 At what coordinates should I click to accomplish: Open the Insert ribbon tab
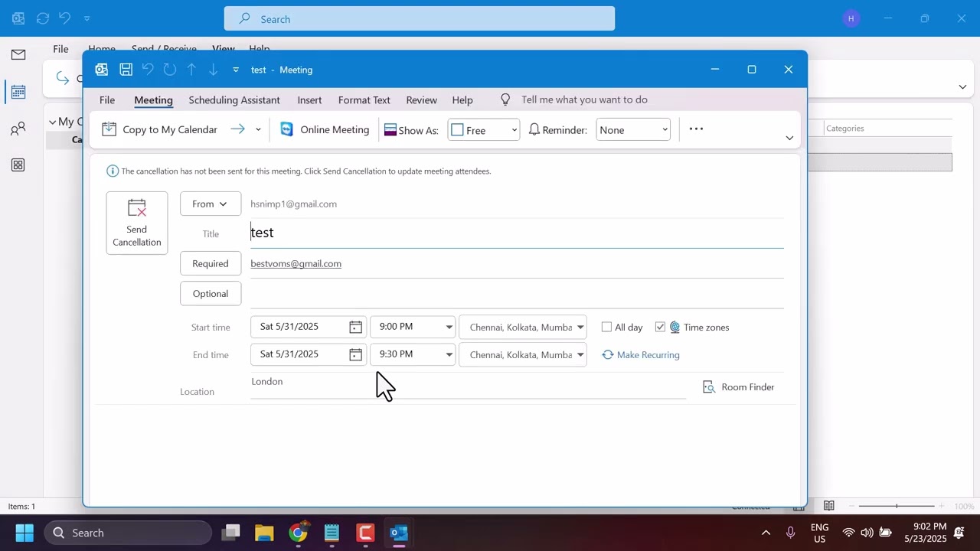pos(309,99)
